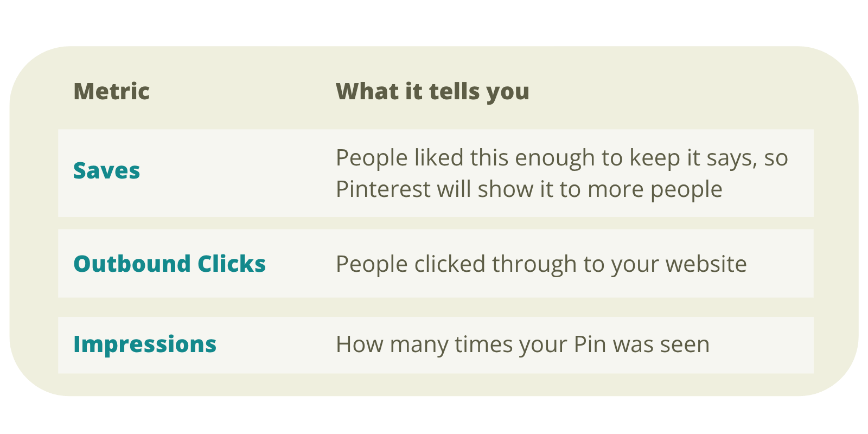Image resolution: width=868 pixels, height=434 pixels.
Task: Click the Outbound Clicks metric label
Action: (x=169, y=264)
